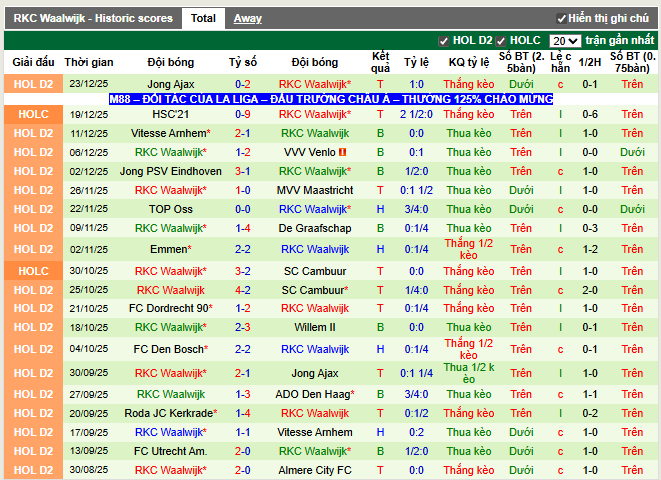Click the 30/08/25 date cell
661x480 pixels.
tap(89, 469)
